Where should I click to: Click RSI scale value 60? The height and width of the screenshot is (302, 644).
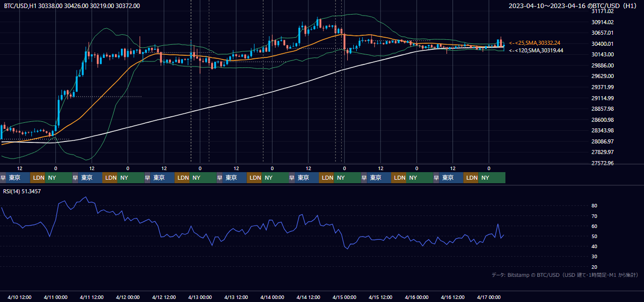(595, 226)
